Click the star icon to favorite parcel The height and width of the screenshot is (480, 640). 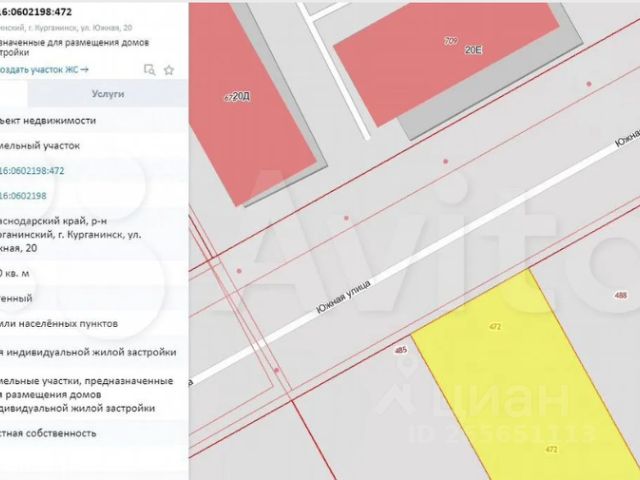tap(169, 70)
